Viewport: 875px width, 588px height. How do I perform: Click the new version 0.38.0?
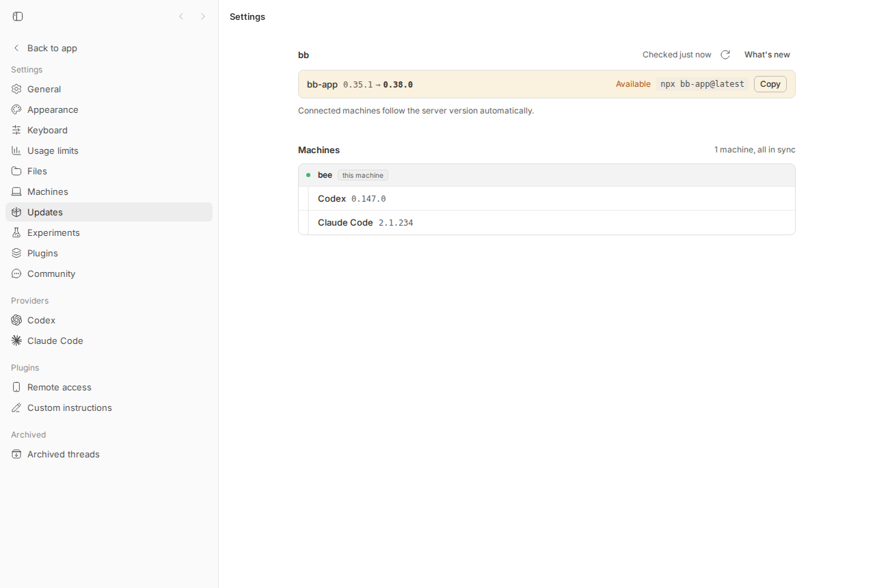coord(398,85)
